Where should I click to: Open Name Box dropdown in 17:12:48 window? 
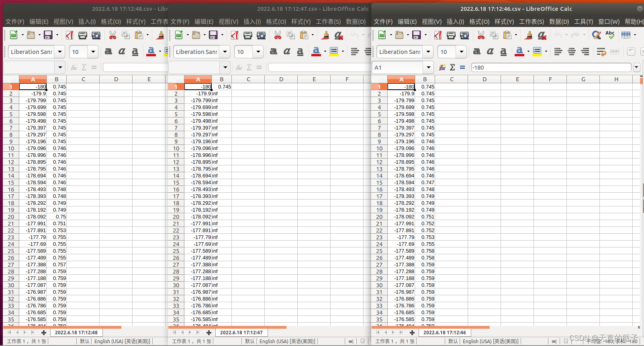(60, 68)
